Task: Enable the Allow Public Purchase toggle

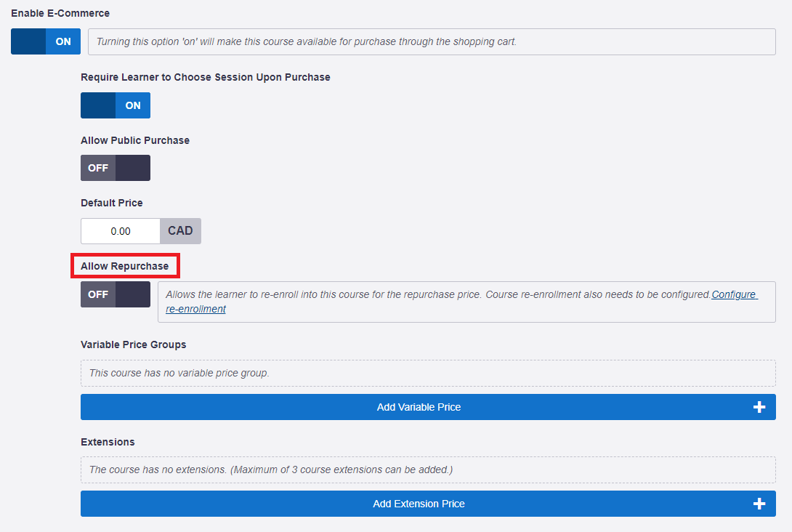Action: [x=116, y=168]
